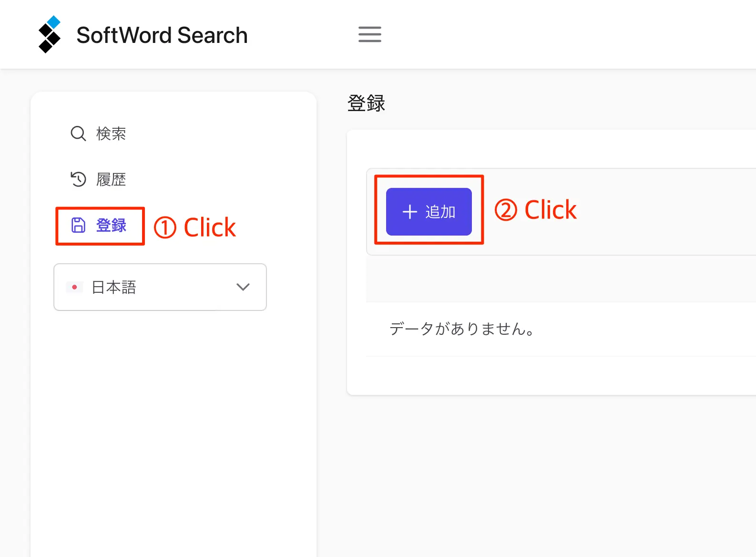Open the 日本語 language selector
Screen dimensions: 756x557
point(160,287)
